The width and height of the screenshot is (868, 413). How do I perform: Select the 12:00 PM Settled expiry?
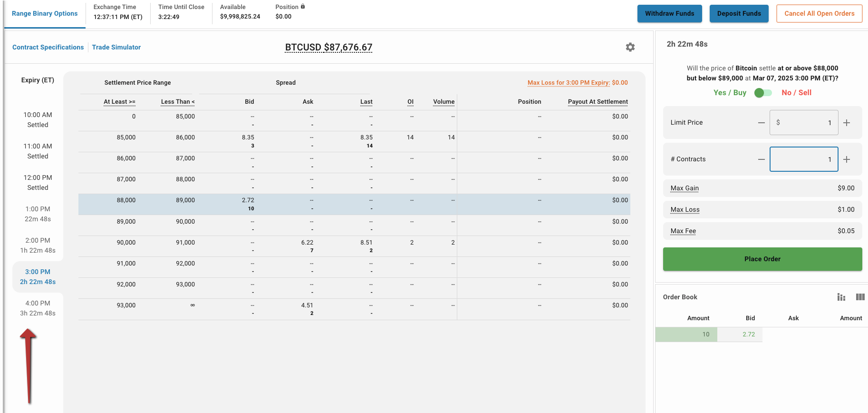click(38, 183)
